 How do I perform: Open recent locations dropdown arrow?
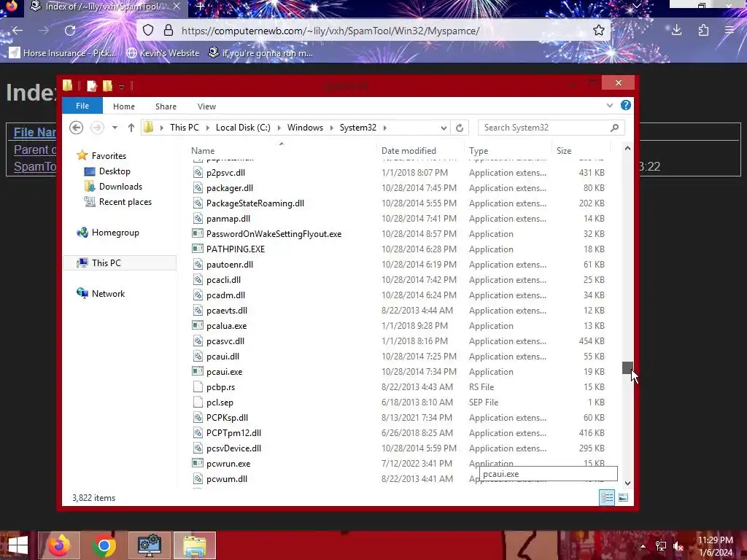click(x=115, y=128)
